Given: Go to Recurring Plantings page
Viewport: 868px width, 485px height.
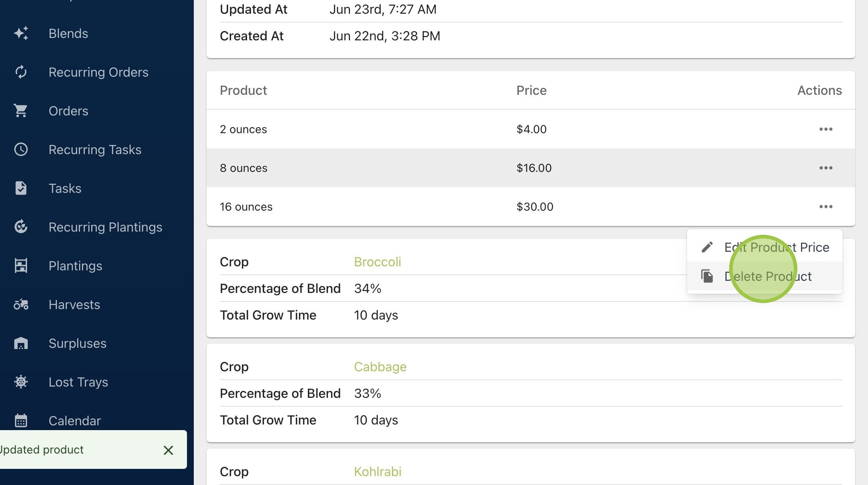Looking at the screenshot, I should coord(105,227).
